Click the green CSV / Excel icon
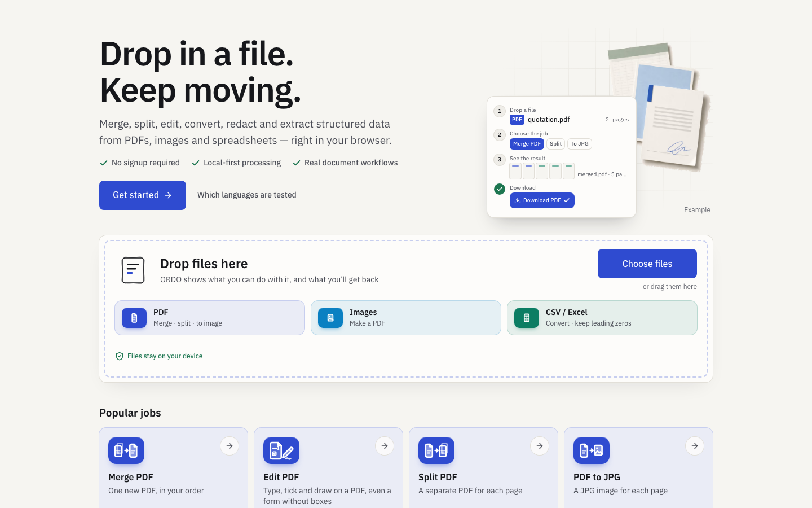Image resolution: width=812 pixels, height=508 pixels. tap(527, 318)
